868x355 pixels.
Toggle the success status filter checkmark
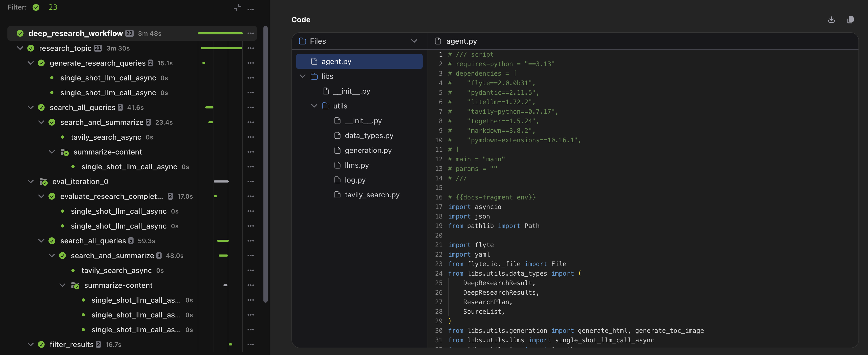pyautogui.click(x=36, y=7)
